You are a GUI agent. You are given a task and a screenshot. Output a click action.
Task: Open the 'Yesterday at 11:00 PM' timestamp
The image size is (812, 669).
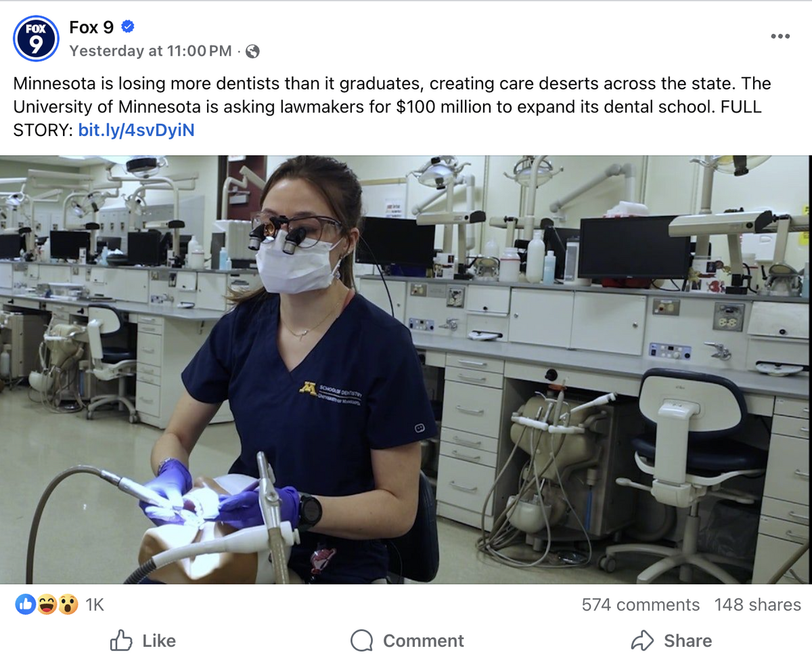point(150,51)
